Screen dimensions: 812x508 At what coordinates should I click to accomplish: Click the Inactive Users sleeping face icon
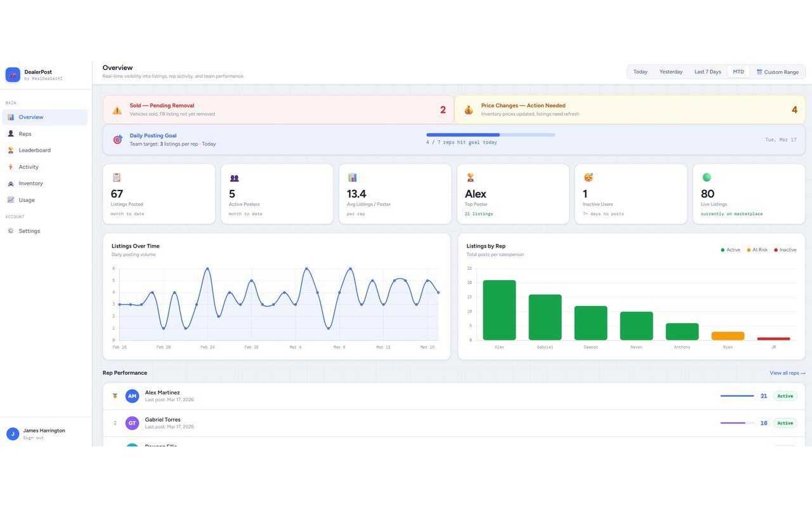(588, 177)
